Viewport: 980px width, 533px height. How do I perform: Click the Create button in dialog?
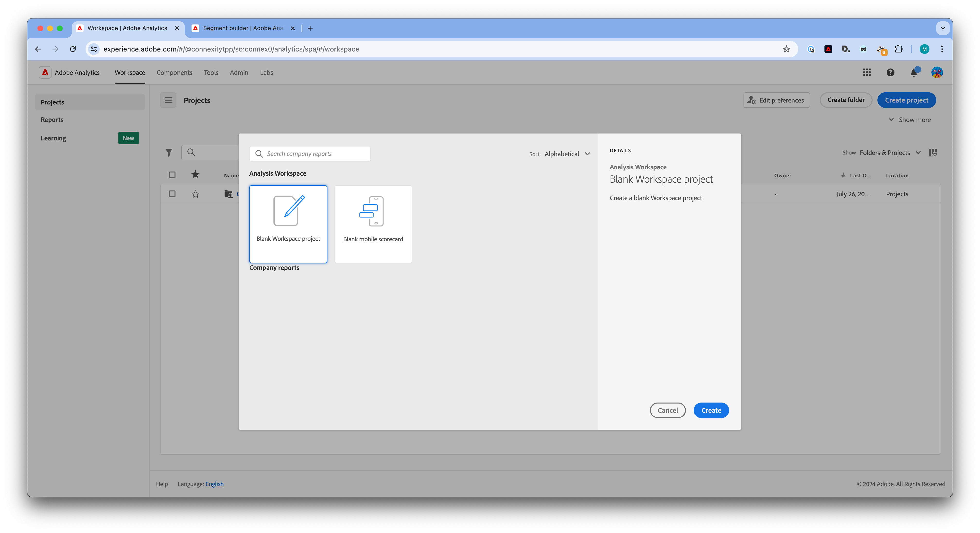[x=711, y=410]
